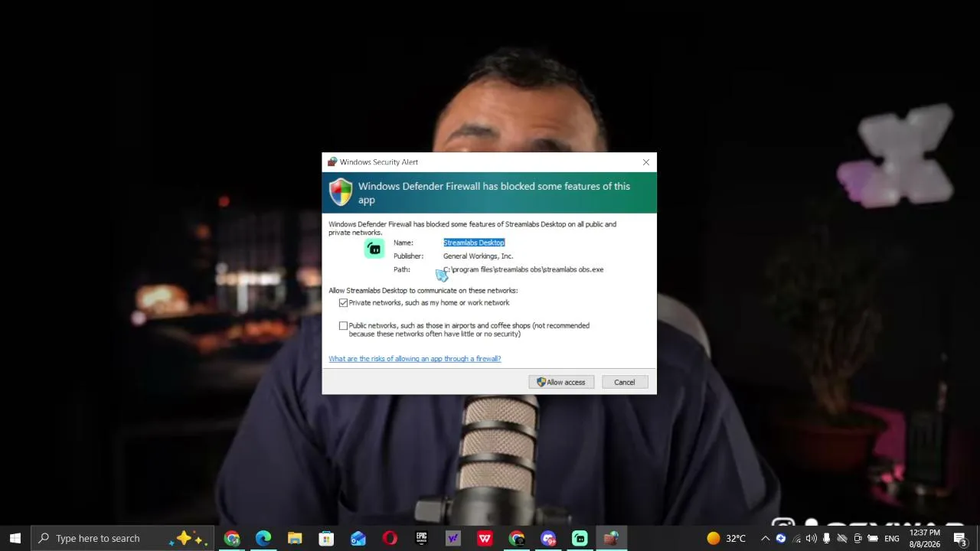Screen dimensions: 980x551
Task: Cancel the Windows Security Alert dialog
Action: 624,382
